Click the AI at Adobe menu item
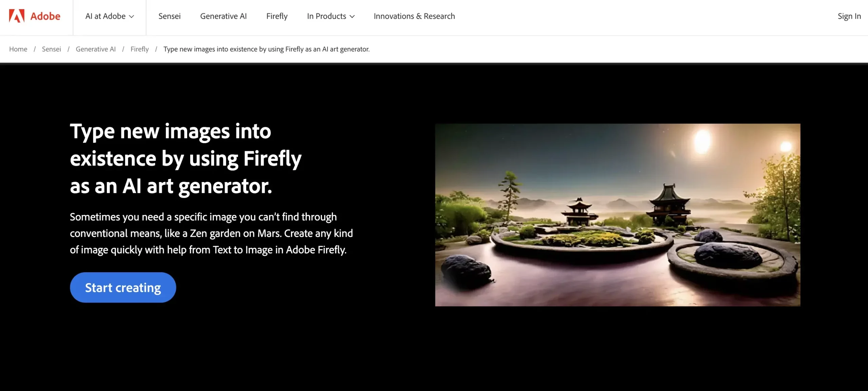Screen dimensions: 868x391 click(x=109, y=16)
